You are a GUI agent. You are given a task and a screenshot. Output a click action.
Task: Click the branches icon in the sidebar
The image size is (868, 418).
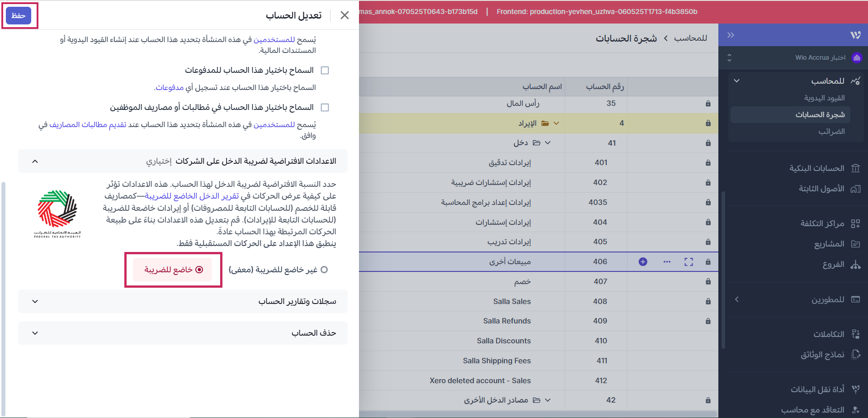click(855, 265)
